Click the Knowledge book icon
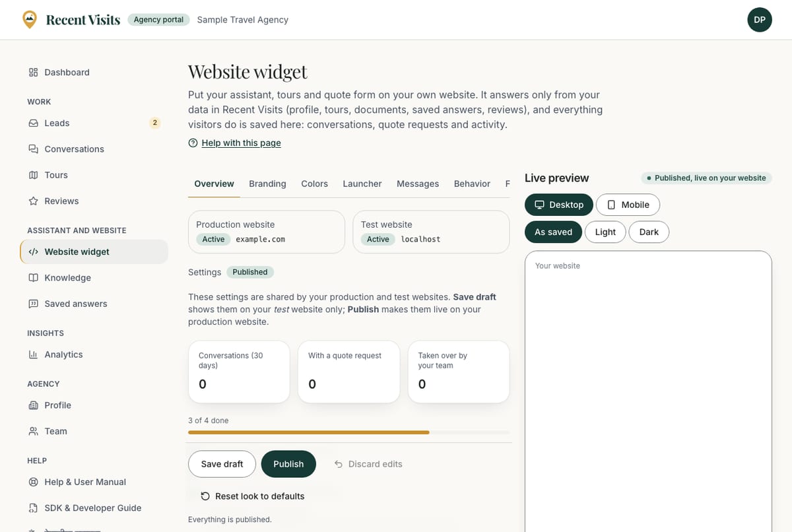Image resolution: width=792 pixels, height=532 pixels. click(33, 278)
